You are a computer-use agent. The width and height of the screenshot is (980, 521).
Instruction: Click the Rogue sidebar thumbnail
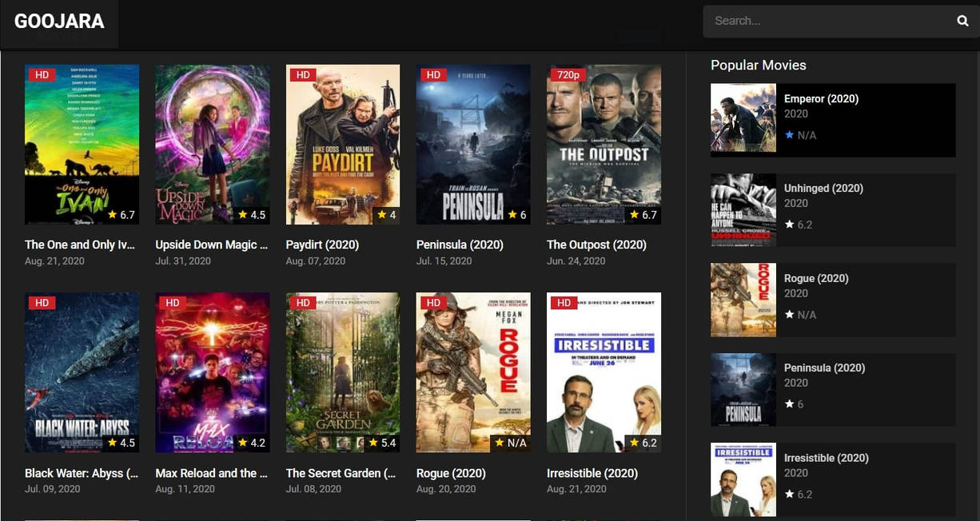(743, 300)
